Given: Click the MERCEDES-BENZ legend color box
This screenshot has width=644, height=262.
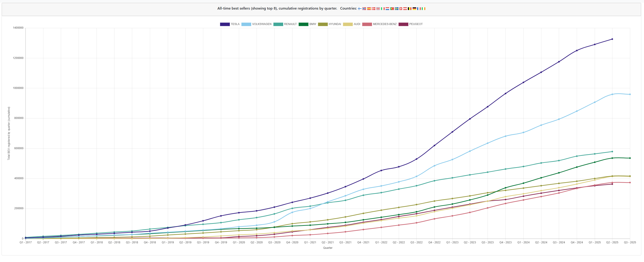Looking at the screenshot, I should tap(367, 24).
